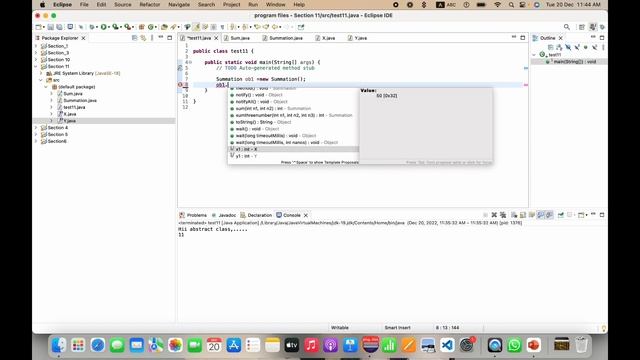Image resolution: width=640 pixels, height=360 pixels.
Task: Click the Spotlight search icon in menu bar
Action: pyautogui.click(x=511, y=4)
